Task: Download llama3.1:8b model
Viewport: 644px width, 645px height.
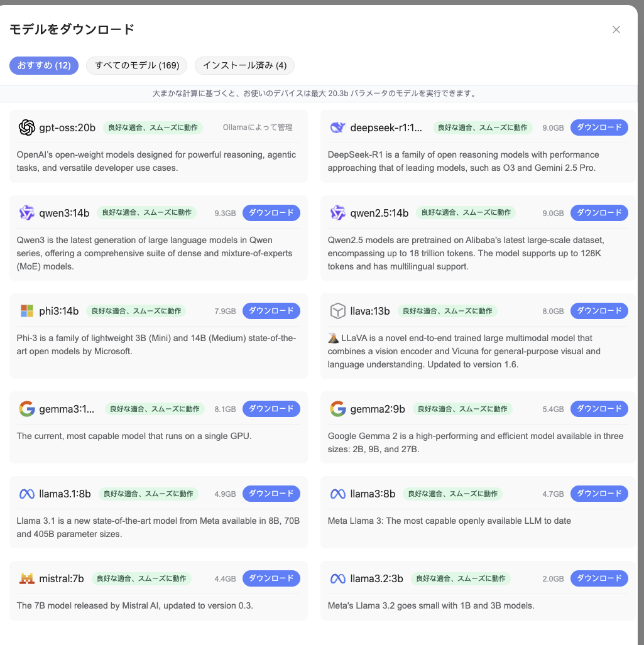Action: (x=271, y=493)
